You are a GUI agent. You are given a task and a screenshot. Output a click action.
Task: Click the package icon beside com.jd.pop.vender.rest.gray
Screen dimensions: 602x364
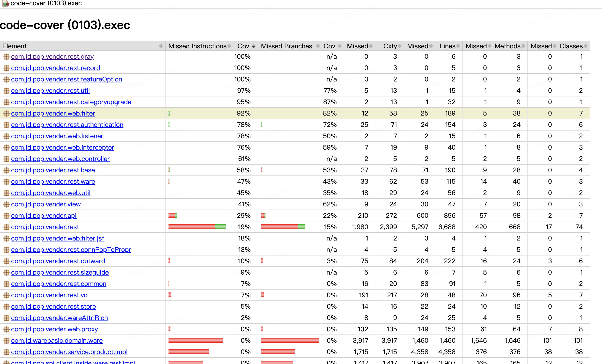[x=7, y=57]
